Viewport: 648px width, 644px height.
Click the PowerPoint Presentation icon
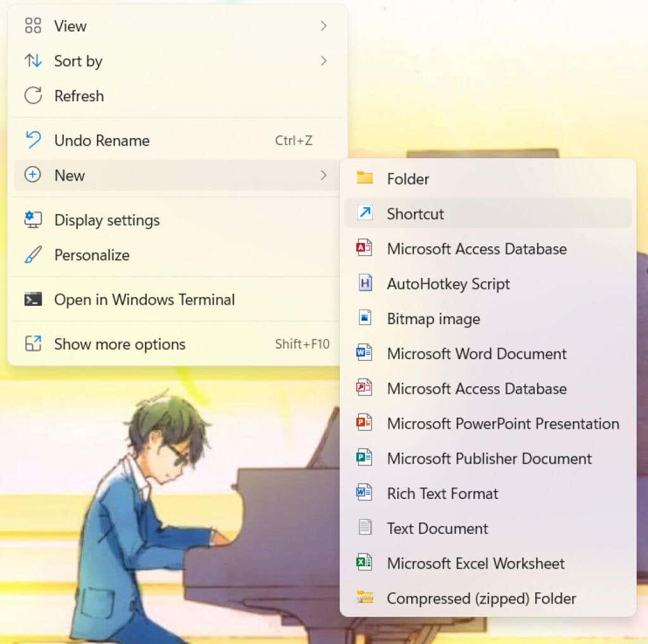click(364, 423)
